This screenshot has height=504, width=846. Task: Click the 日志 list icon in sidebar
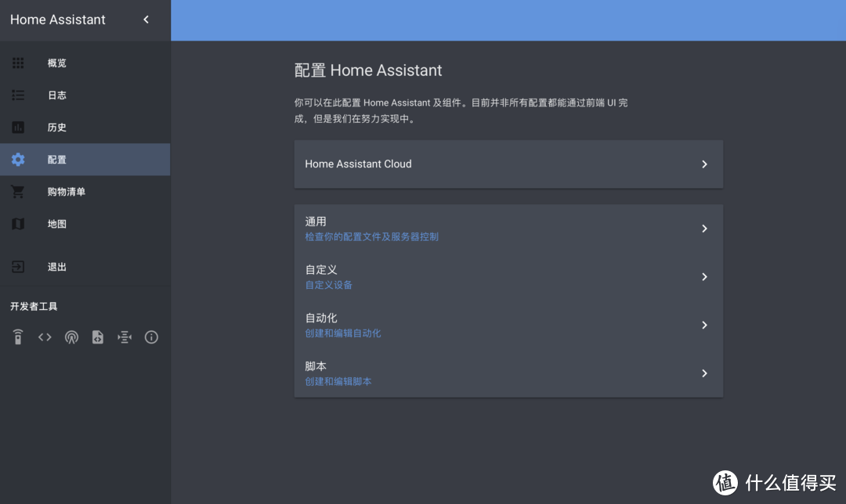coord(17,95)
